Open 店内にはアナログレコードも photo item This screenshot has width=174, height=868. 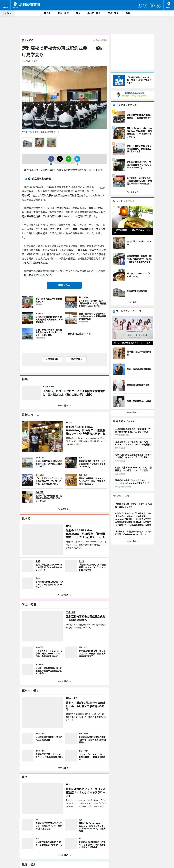132,243
